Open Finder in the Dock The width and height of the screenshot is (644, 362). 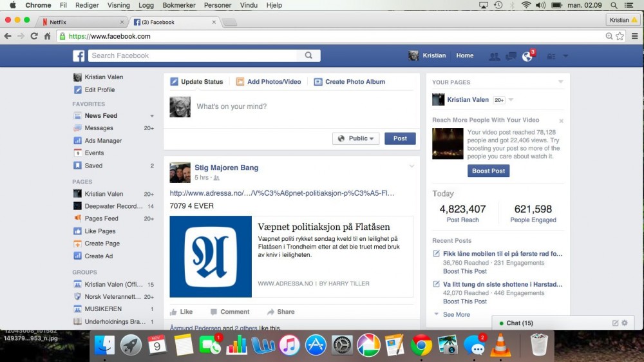coord(105,345)
